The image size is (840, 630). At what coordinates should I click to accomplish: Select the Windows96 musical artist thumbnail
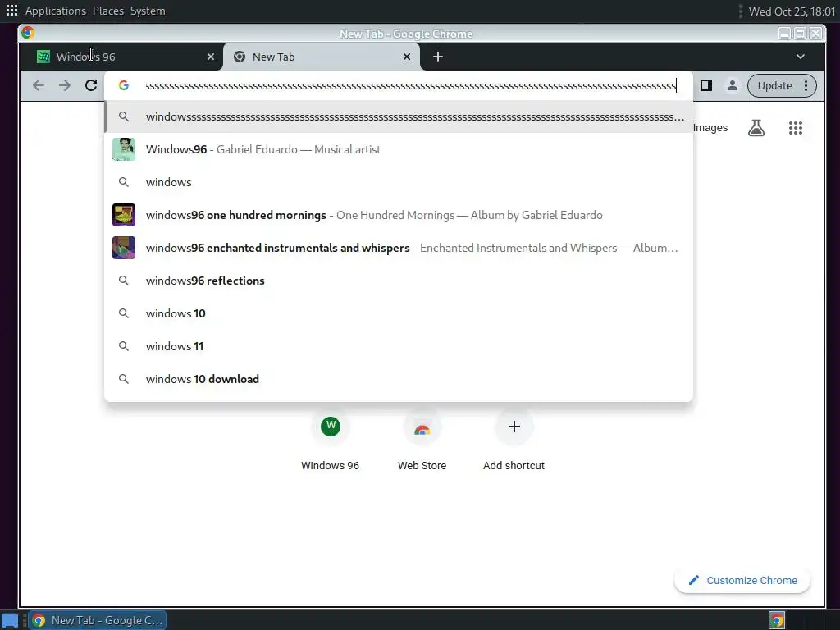click(x=124, y=149)
